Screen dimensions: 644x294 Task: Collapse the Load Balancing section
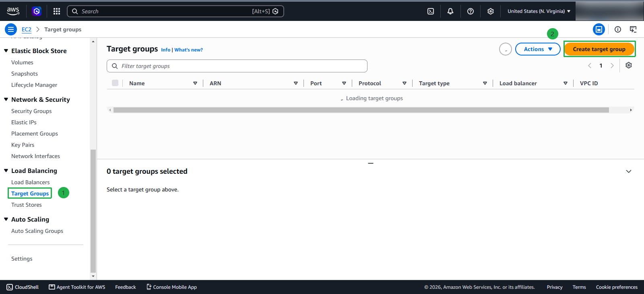pos(6,171)
